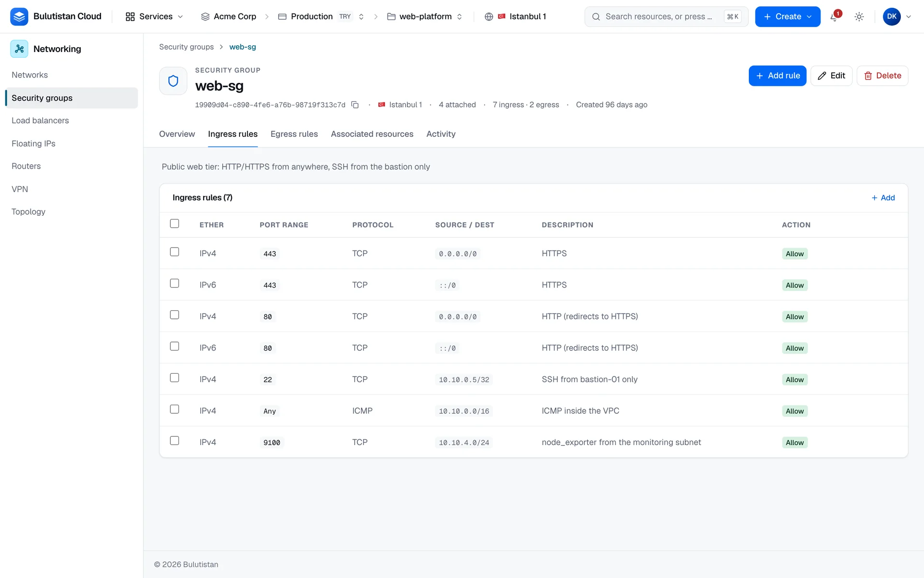Open the user account menu chevron
Image resolution: width=924 pixels, height=578 pixels.
[x=909, y=16]
